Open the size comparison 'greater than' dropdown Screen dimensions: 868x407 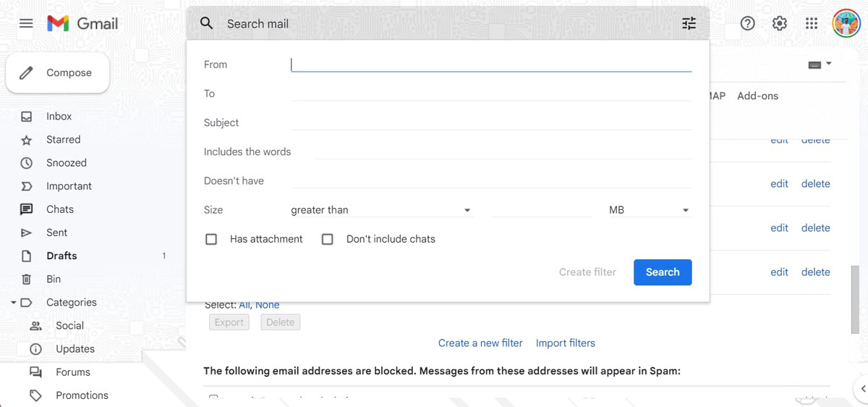381,210
